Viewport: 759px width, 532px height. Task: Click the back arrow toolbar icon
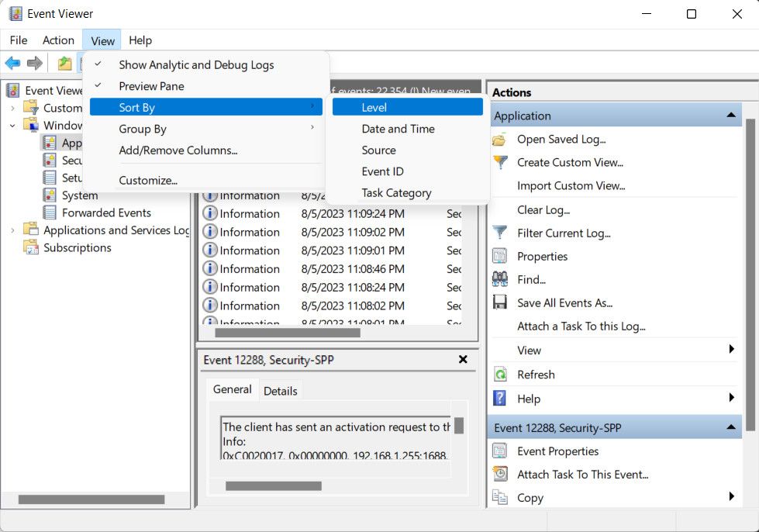click(13, 64)
